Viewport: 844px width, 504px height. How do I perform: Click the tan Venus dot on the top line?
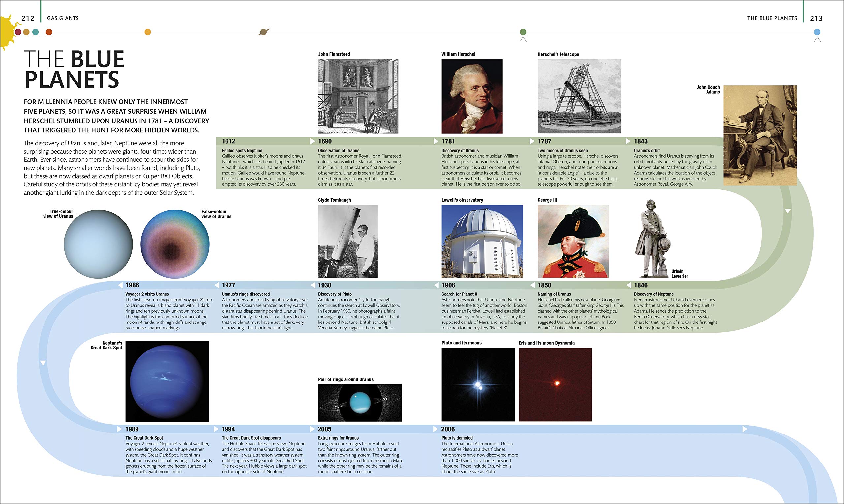tap(26, 32)
